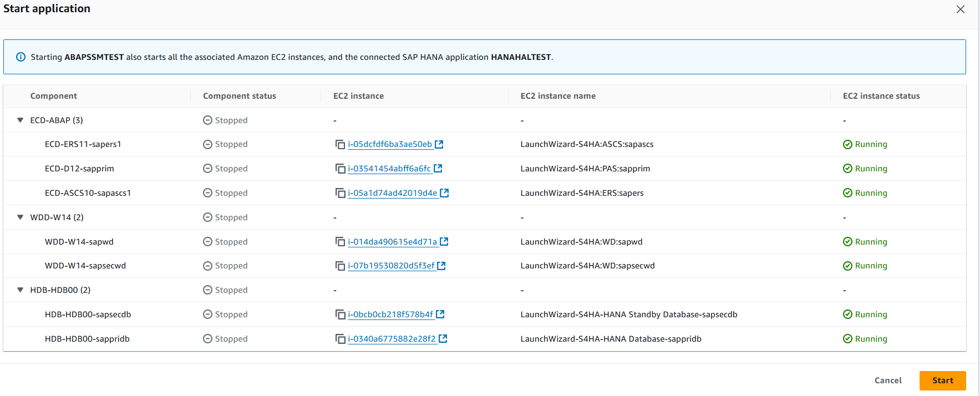This screenshot has height=396, width=980.
Task: Collapse the ECD-ABAP (3) group
Action: click(20, 120)
